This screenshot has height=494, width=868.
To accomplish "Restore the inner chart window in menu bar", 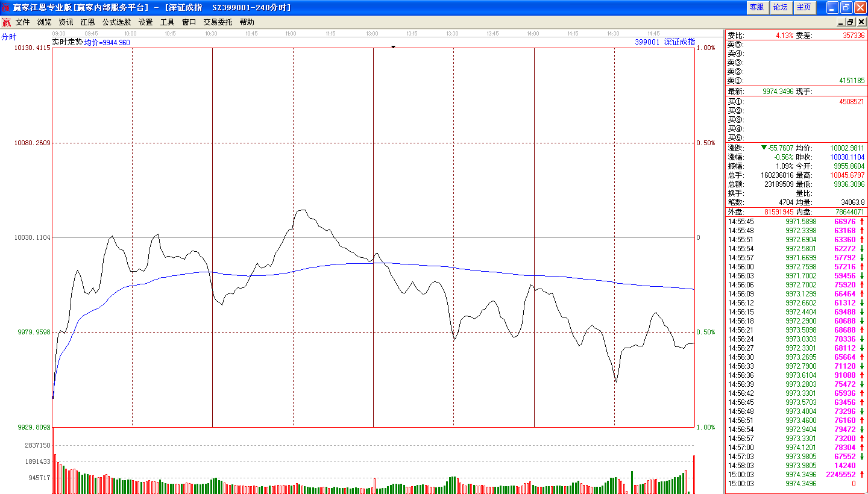I will (851, 22).
